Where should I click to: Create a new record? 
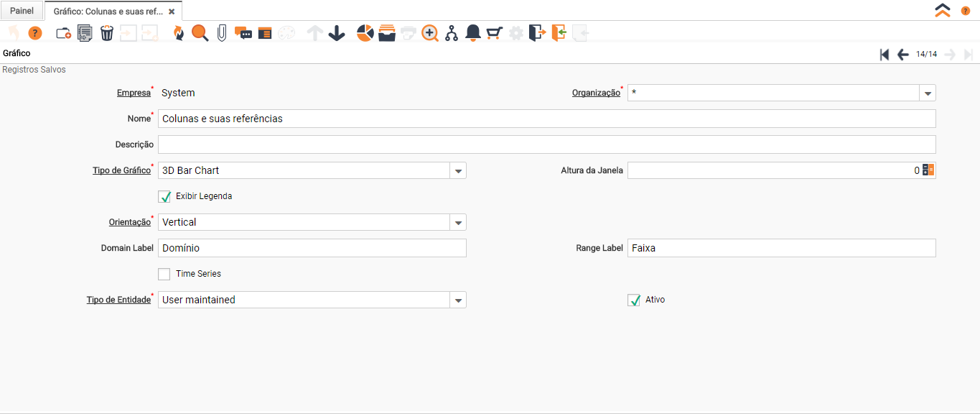coord(63,33)
